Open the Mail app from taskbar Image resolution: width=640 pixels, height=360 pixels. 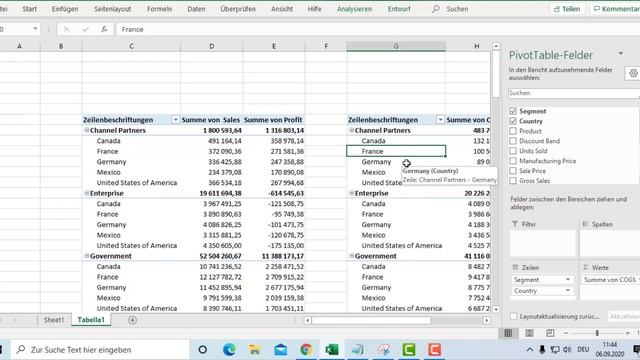pos(280,350)
